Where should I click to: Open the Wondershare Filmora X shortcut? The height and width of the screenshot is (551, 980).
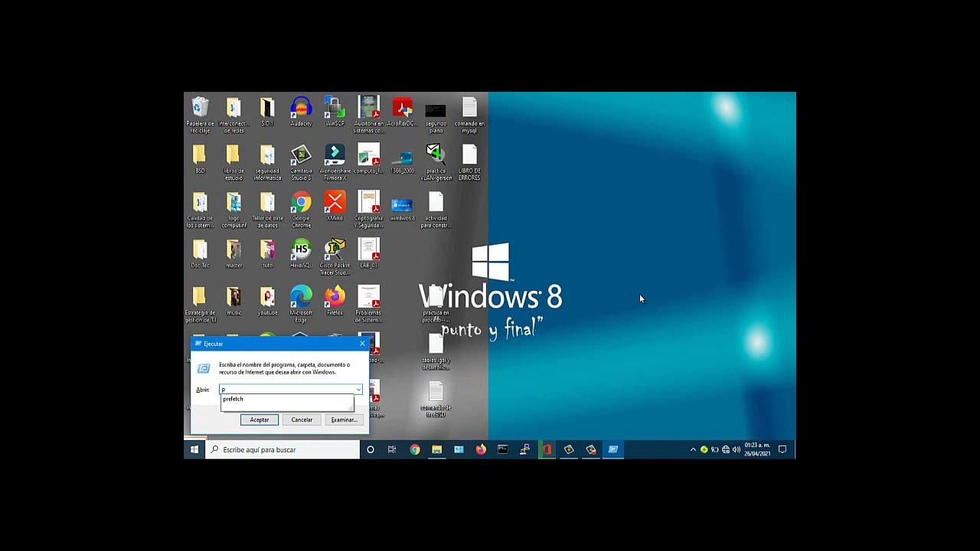pos(335,162)
